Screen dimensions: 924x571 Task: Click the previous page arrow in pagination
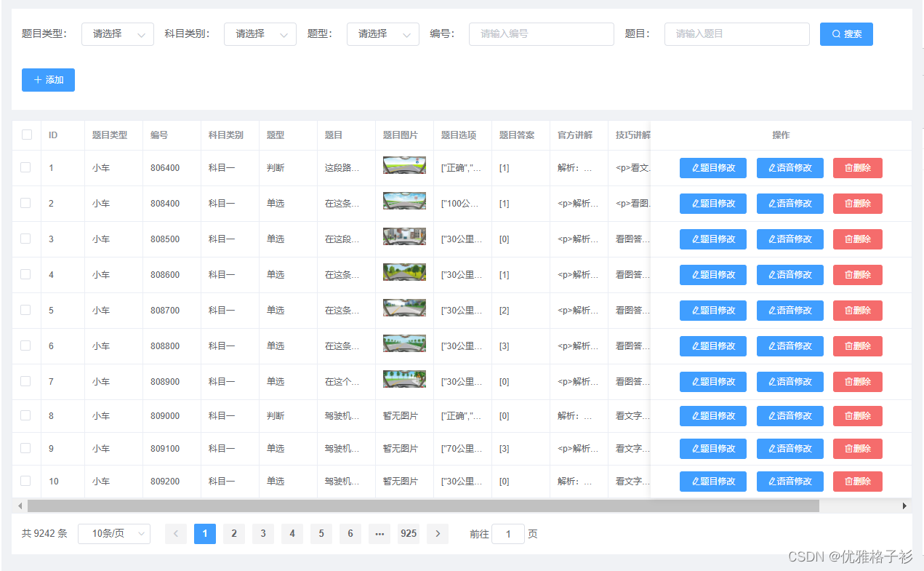pos(175,533)
